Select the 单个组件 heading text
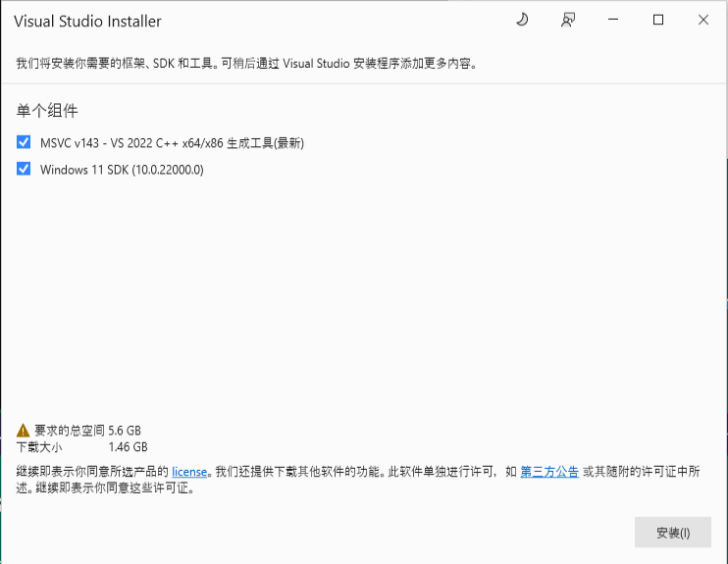 pyautogui.click(x=47, y=111)
